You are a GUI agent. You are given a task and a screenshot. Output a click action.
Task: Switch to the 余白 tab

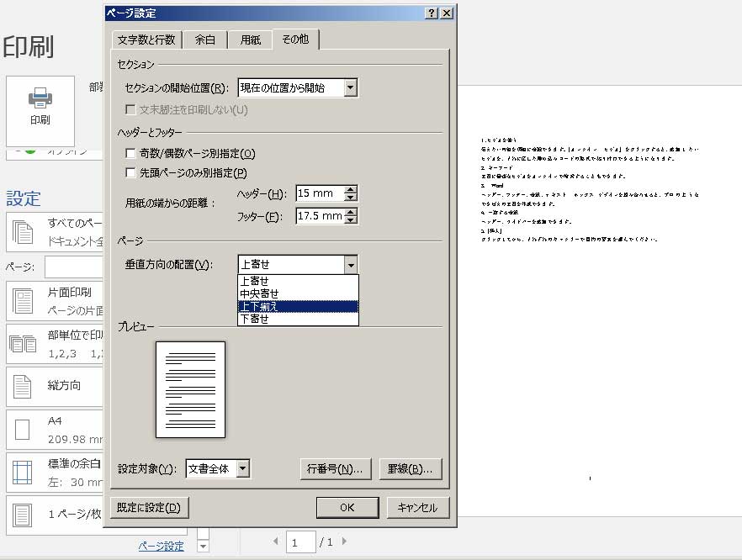coord(205,40)
